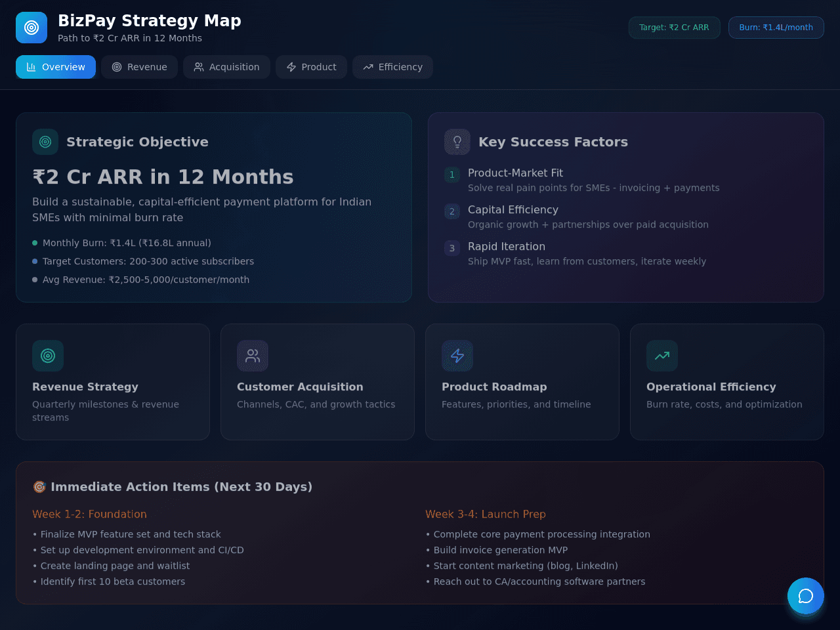Click 'Identify first 10 beta customers' item
840x630 pixels.
pyautogui.click(x=113, y=581)
